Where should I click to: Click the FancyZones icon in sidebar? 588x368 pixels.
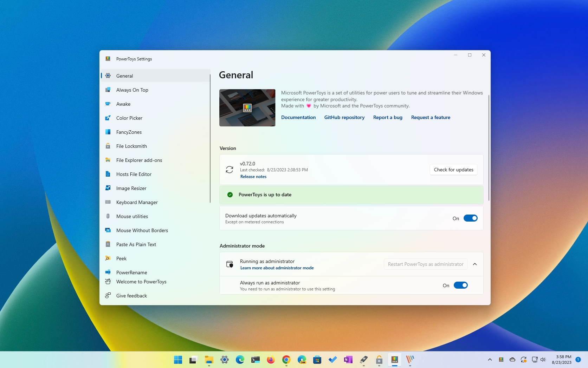pyautogui.click(x=108, y=132)
